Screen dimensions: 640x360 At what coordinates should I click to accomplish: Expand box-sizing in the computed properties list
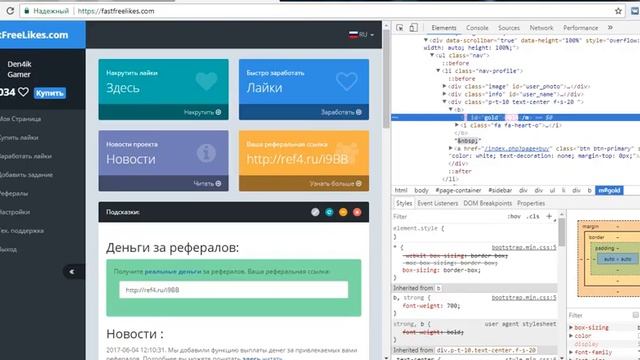571,327
